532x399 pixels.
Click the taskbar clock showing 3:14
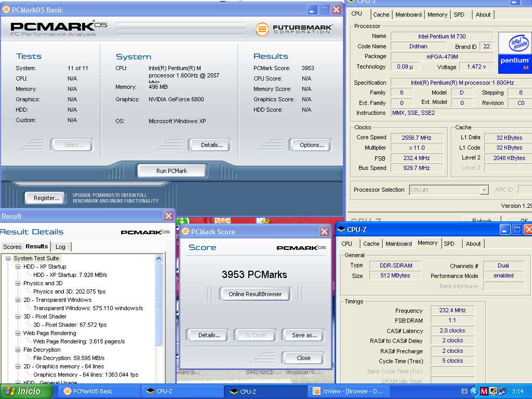point(517,391)
